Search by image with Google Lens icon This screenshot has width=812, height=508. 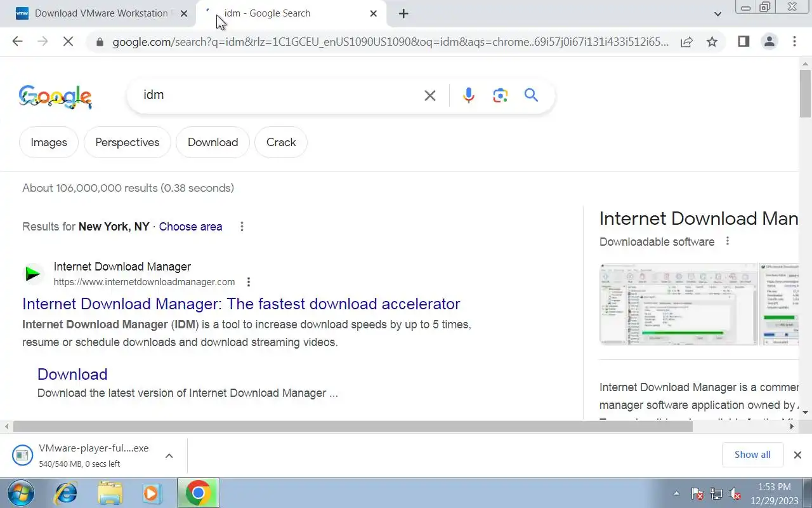point(500,95)
